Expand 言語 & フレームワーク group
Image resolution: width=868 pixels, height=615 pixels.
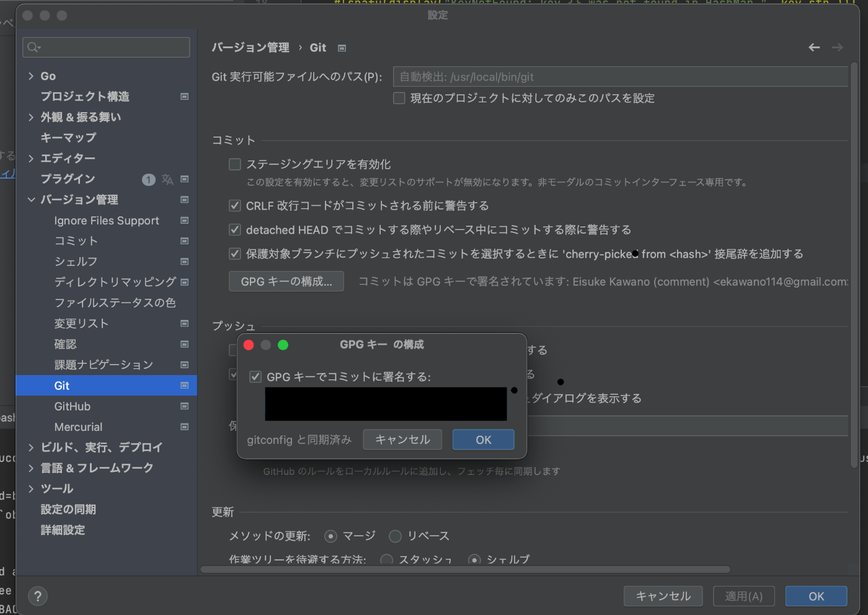click(31, 468)
